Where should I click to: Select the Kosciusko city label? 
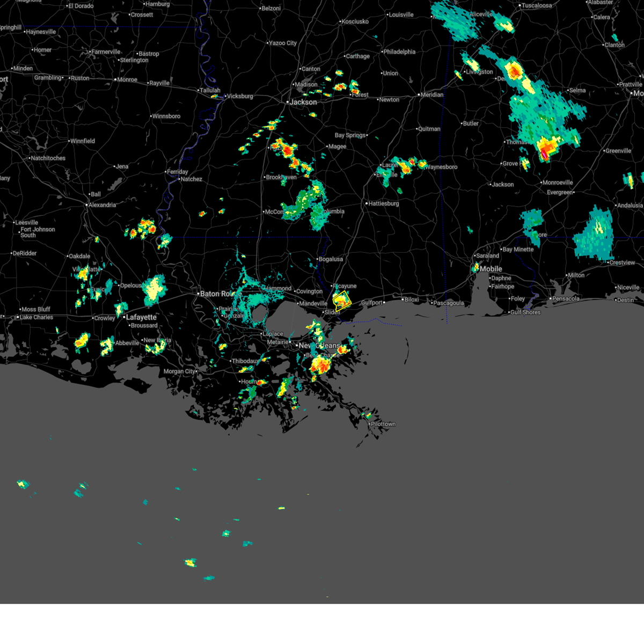[355, 21]
